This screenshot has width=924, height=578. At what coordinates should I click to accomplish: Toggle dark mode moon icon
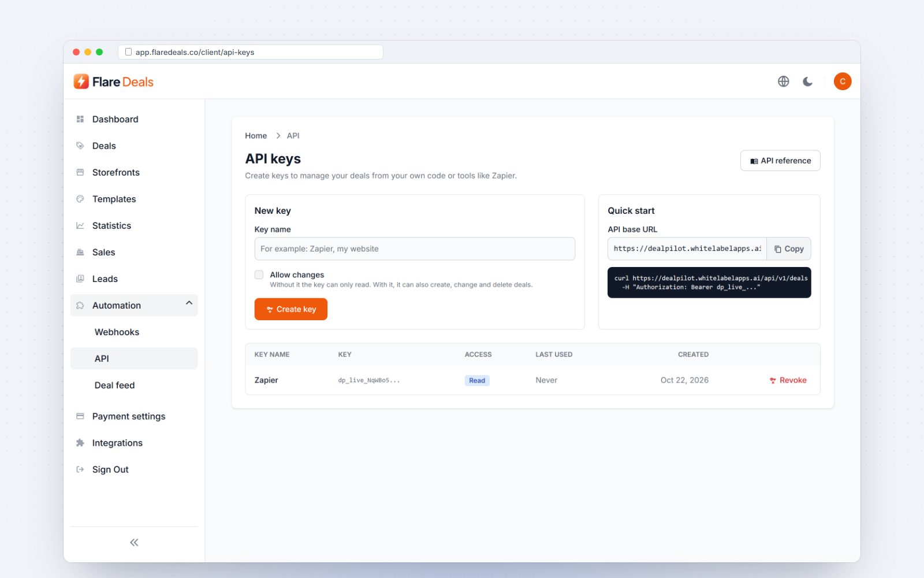pyautogui.click(x=807, y=81)
